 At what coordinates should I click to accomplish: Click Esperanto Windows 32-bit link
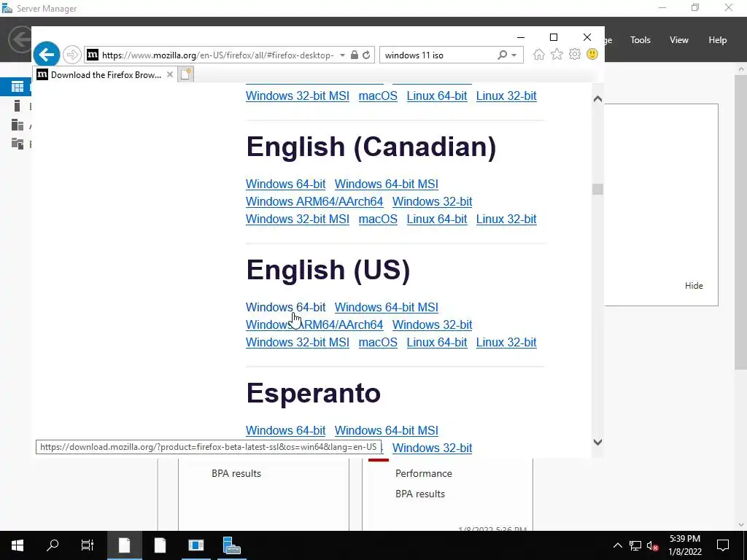[x=432, y=448]
